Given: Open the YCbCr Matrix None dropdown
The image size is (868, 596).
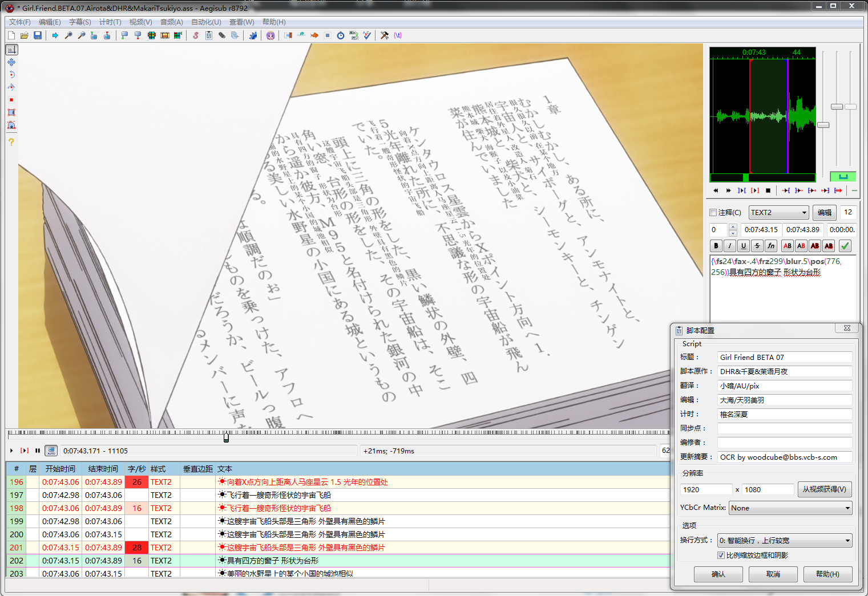Looking at the screenshot, I should point(790,508).
